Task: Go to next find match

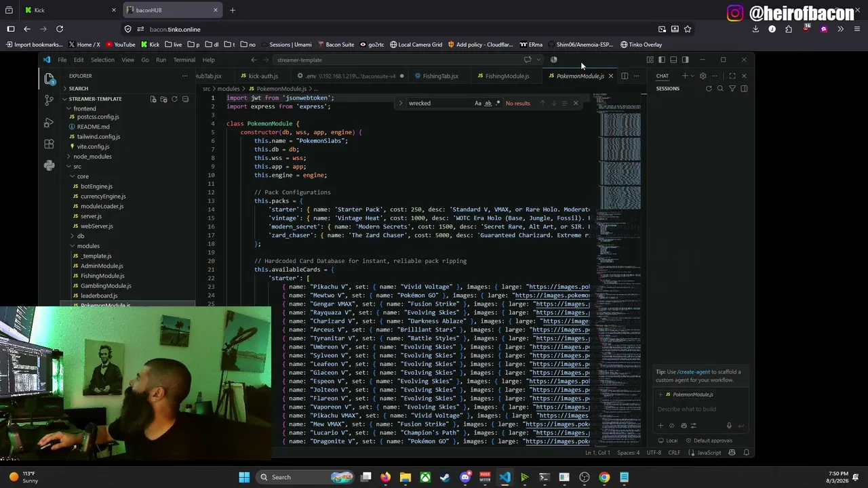Action: [x=553, y=103]
